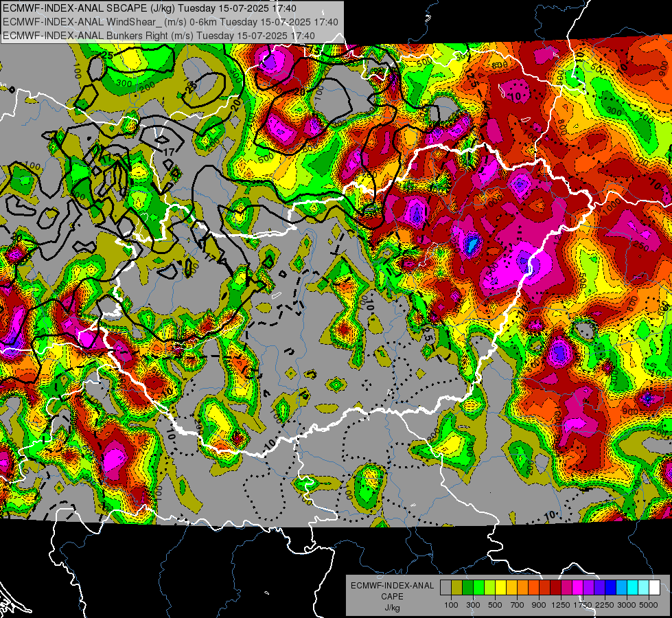Click the legend value 700

point(518,605)
